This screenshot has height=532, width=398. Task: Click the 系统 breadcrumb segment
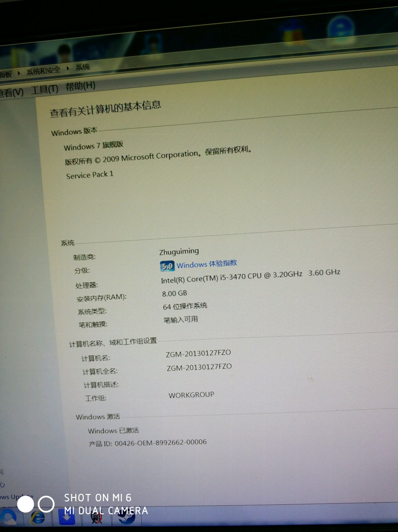pyautogui.click(x=82, y=67)
